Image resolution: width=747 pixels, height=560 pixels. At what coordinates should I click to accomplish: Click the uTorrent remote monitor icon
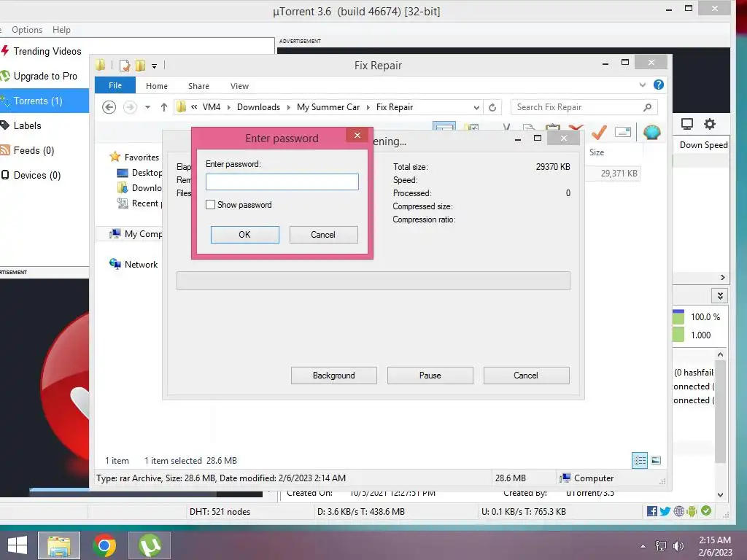(x=686, y=124)
